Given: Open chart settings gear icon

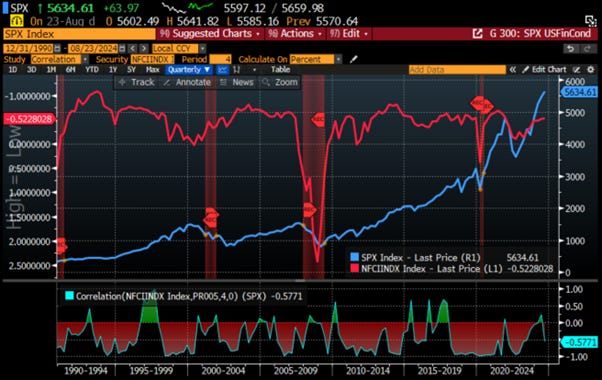Looking at the screenshot, I should tap(590, 69).
